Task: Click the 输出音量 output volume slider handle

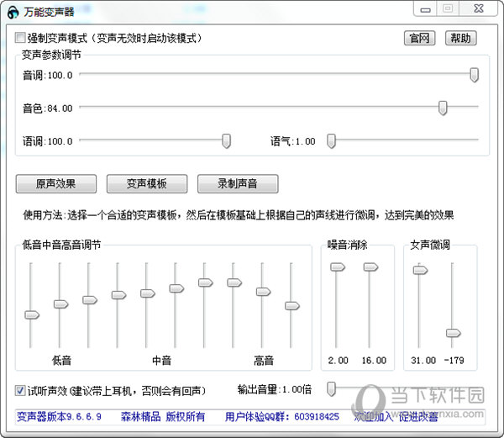Action: (332, 388)
